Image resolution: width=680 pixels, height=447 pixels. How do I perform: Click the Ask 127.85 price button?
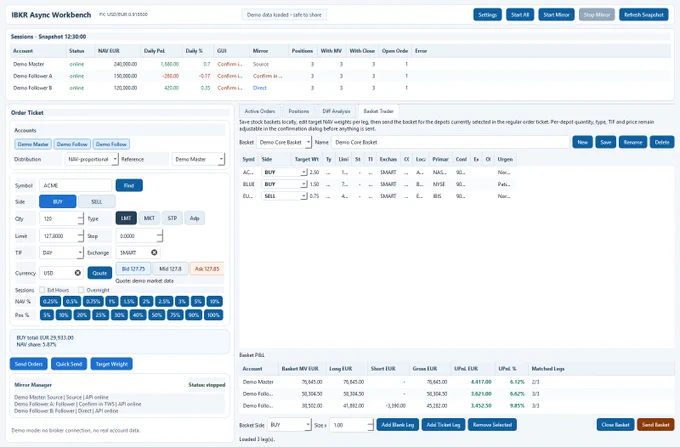(207, 269)
